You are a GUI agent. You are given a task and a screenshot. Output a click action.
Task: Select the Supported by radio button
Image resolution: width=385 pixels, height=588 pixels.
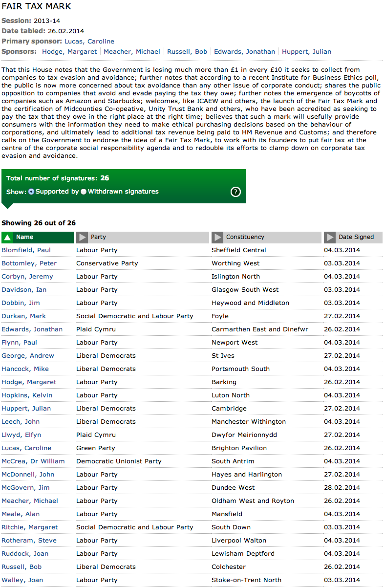31,192
